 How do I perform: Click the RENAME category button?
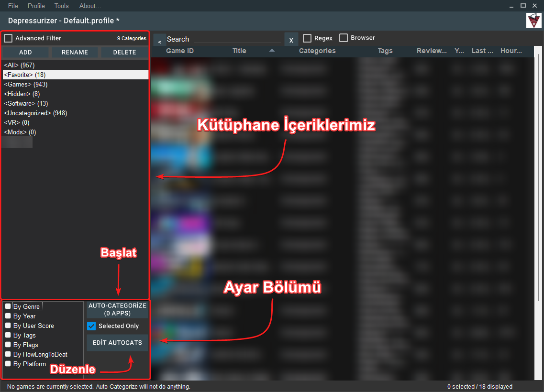tap(75, 52)
